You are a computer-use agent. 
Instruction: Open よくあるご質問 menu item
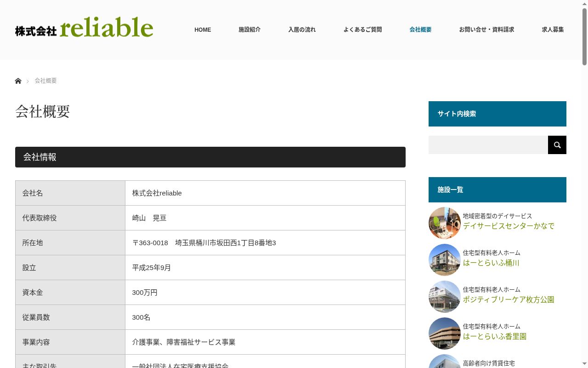pos(362,29)
